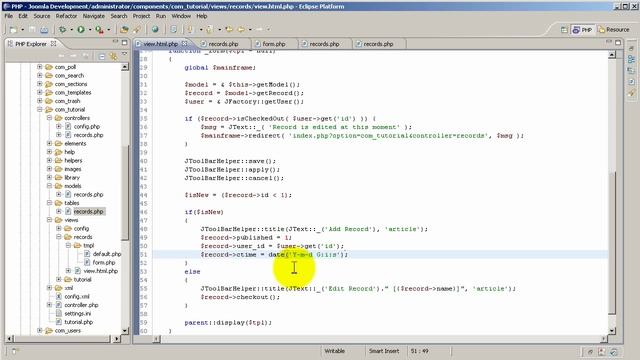Select settings.ini in PHP Explorer
Screen dimensions: 640x360
78,313
